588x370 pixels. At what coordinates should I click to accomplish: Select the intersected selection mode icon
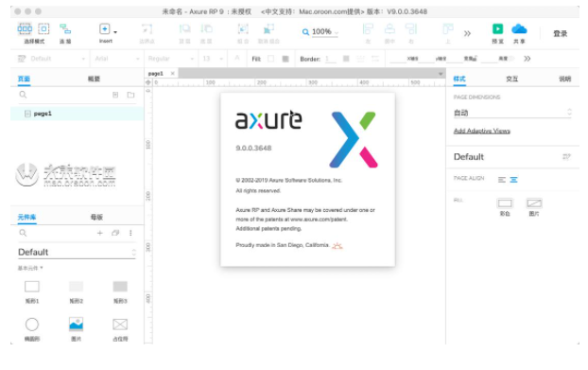(25, 28)
